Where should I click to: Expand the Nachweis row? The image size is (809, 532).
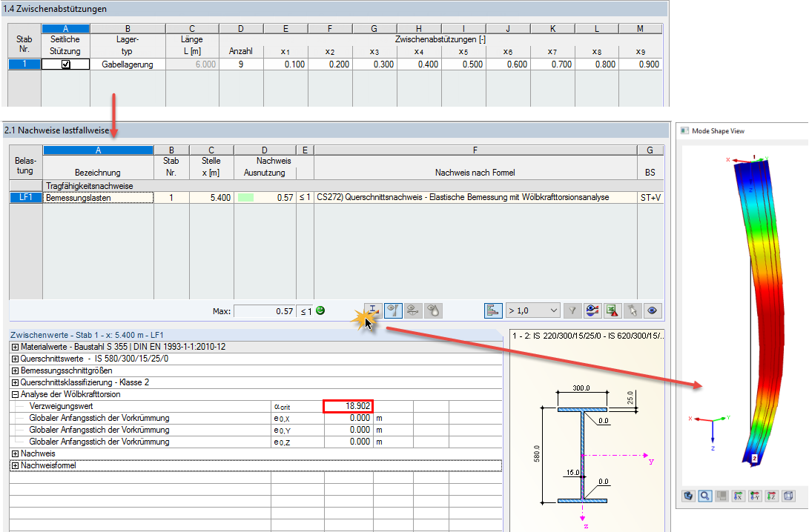(15, 453)
